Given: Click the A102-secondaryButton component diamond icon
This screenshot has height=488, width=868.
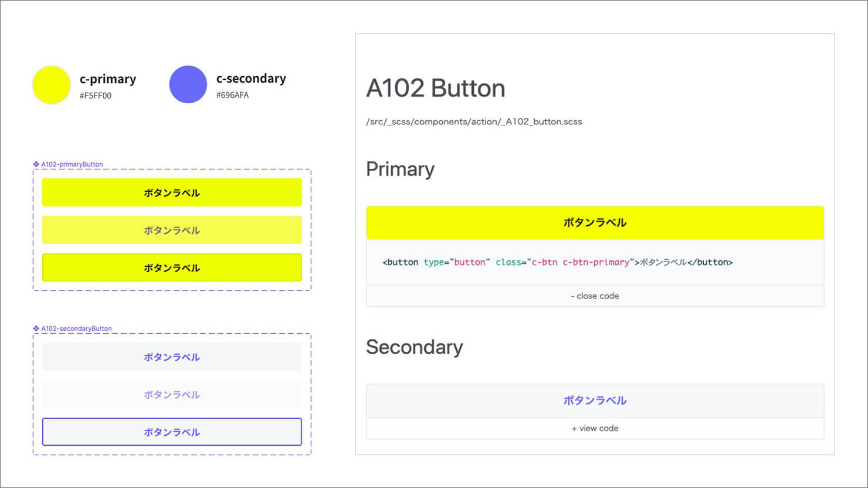Looking at the screenshot, I should [x=36, y=328].
